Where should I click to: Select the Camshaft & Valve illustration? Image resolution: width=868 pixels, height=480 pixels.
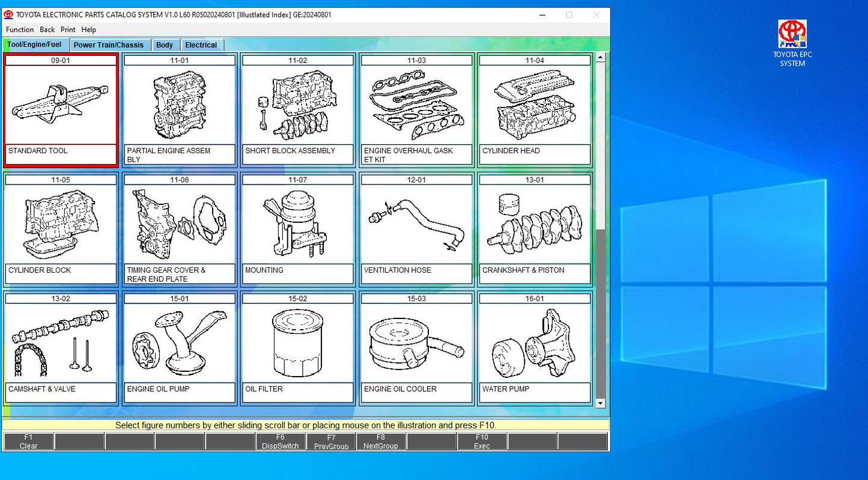click(61, 342)
